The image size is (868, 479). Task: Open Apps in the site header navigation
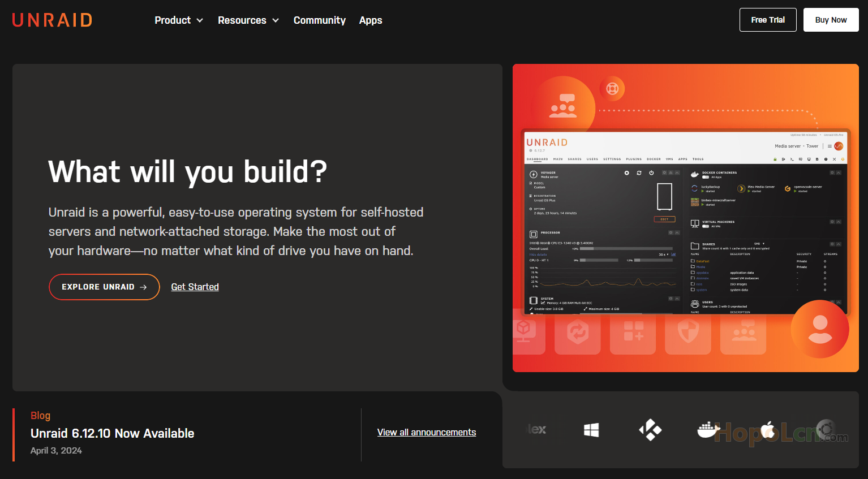tap(371, 20)
